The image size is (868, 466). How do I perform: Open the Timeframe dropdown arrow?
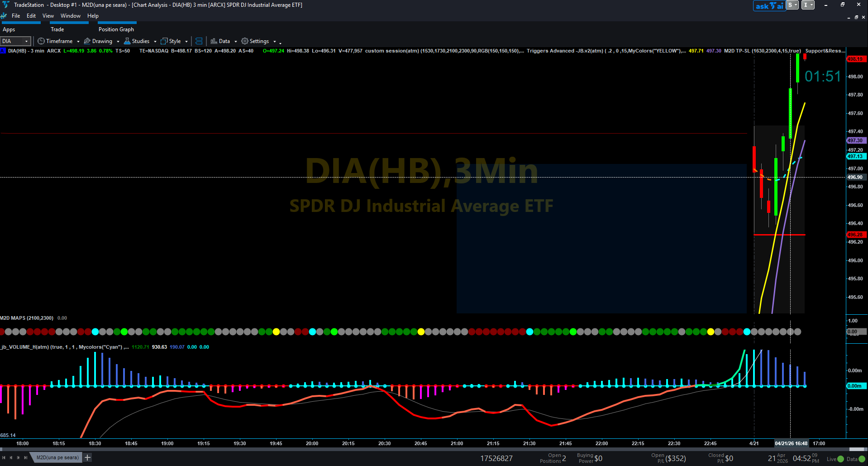(x=78, y=41)
